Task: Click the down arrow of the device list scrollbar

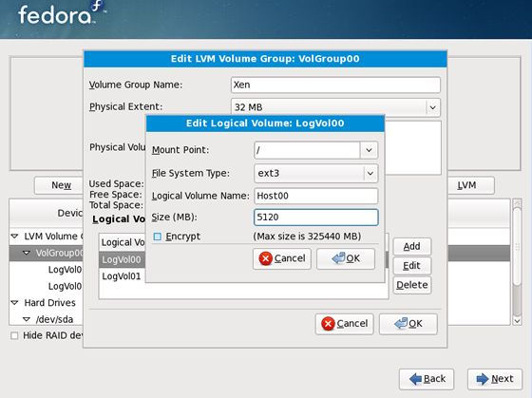Action: click(x=517, y=321)
